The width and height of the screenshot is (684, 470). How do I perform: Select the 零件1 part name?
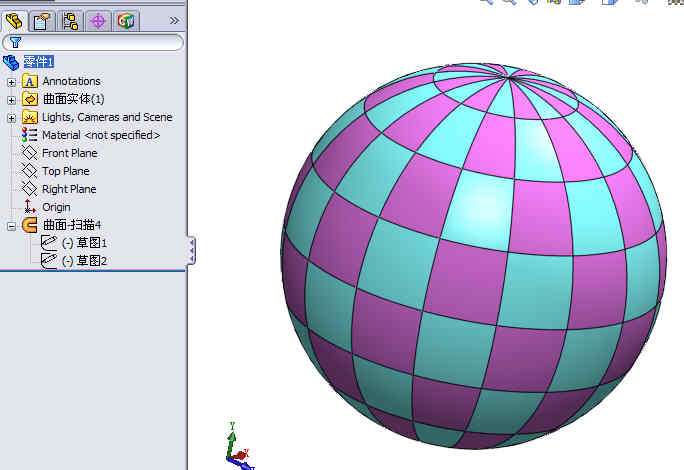(38, 62)
